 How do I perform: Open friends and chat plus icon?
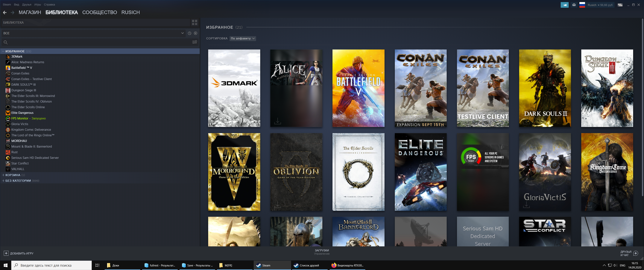636,253
